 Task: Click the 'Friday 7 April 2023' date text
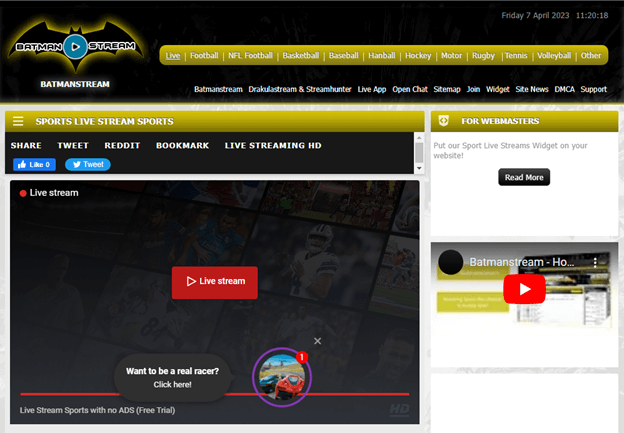click(x=535, y=16)
